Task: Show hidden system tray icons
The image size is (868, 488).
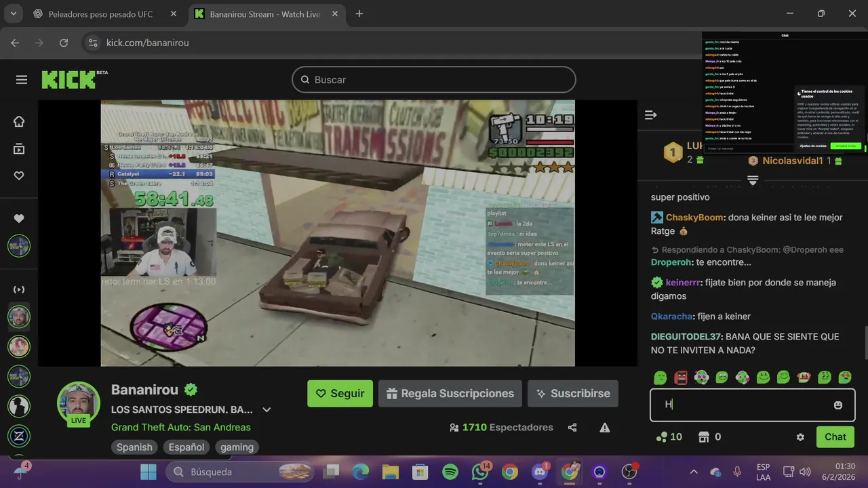Action: click(694, 472)
